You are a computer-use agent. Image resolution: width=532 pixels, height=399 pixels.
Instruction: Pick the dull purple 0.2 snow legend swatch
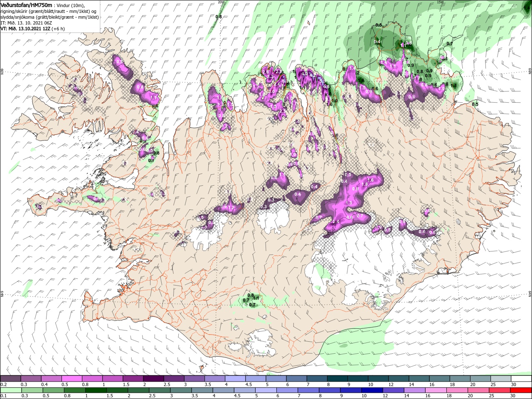(10, 379)
